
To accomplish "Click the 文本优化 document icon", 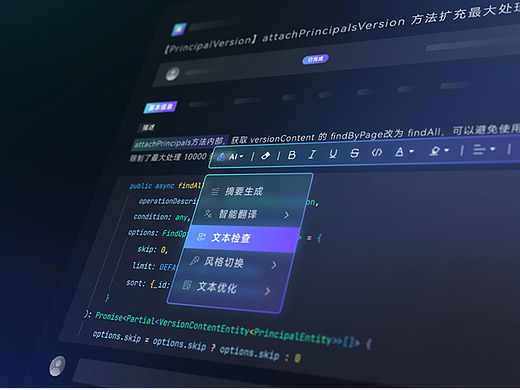I will tap(187, 285).
